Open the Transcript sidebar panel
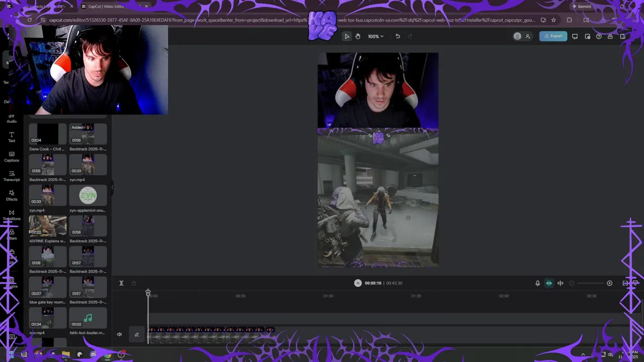Screen dimensions: 644x362 coord(12,176)
